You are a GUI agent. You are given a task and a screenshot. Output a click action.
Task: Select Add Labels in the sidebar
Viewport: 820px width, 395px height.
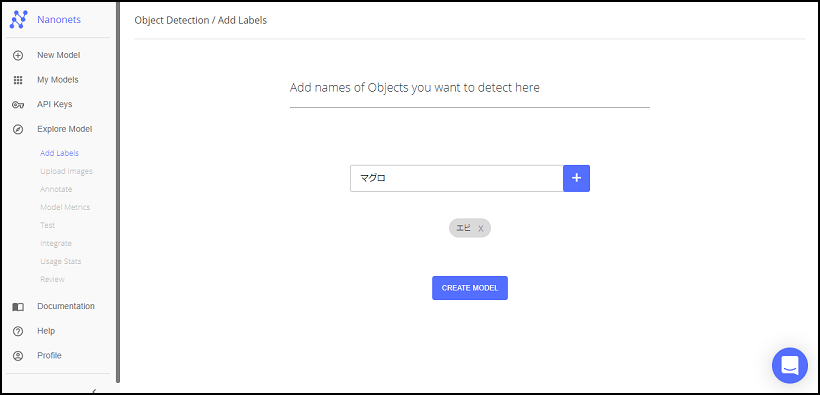pos(59,153)
